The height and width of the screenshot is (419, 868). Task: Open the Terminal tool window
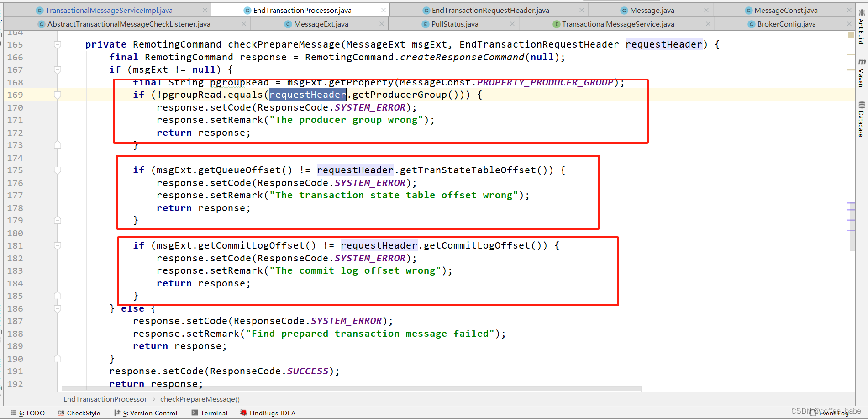coord(210,413)
